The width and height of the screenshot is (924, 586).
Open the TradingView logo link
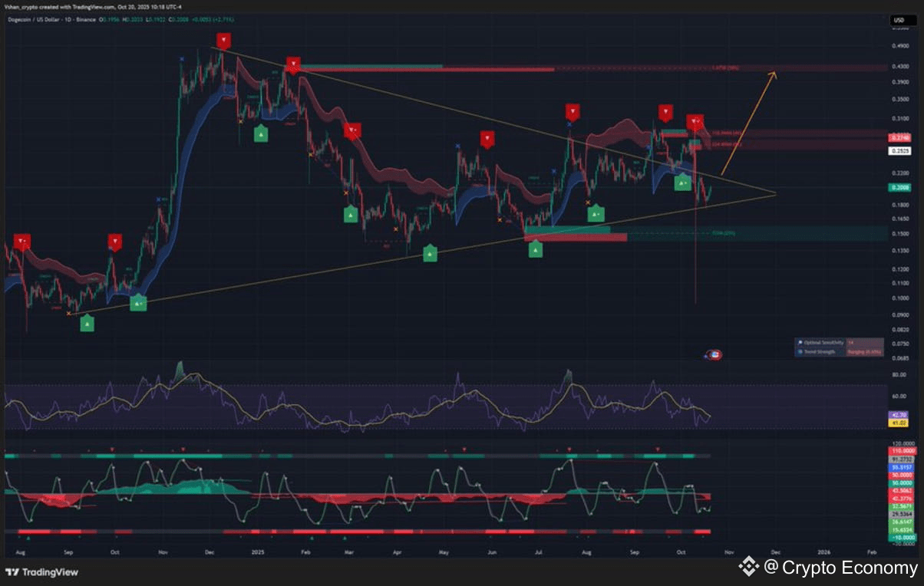coord(41,571)
